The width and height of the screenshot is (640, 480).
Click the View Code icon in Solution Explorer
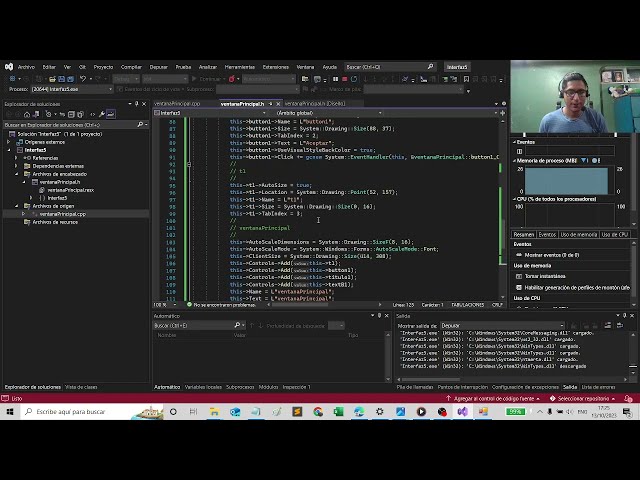coord(93,114)
